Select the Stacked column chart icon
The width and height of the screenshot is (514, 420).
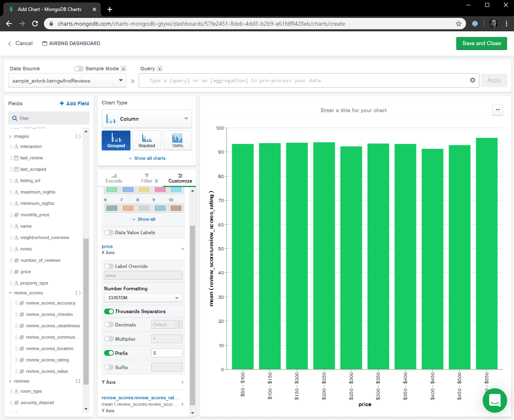(x=146, y=140)
